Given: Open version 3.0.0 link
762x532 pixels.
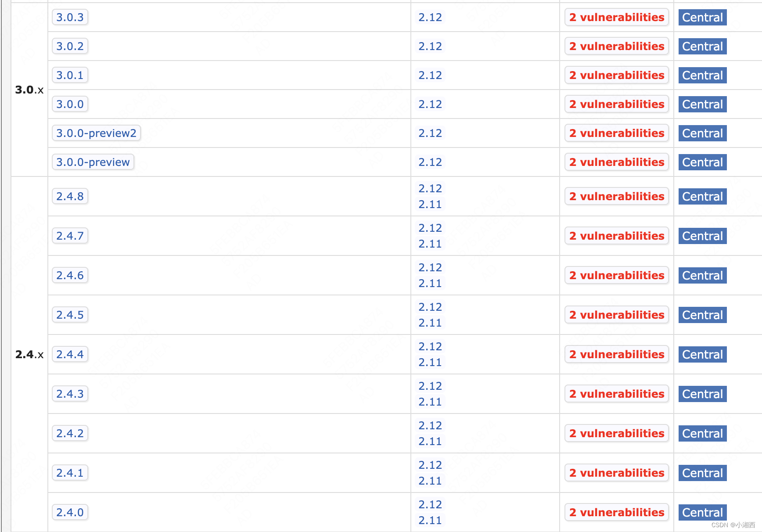Looking at the screenshot, I should (70, 104).
